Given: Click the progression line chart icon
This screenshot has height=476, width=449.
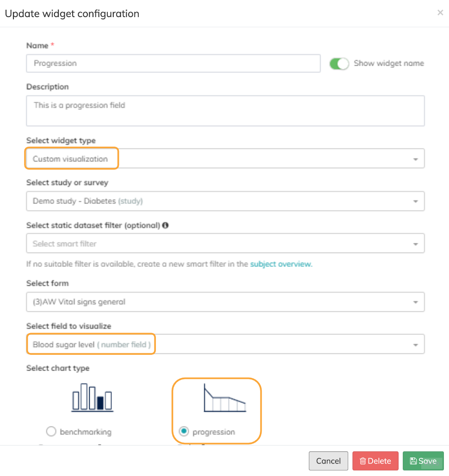Looking at the screenshot, I should tap(225, 399).
